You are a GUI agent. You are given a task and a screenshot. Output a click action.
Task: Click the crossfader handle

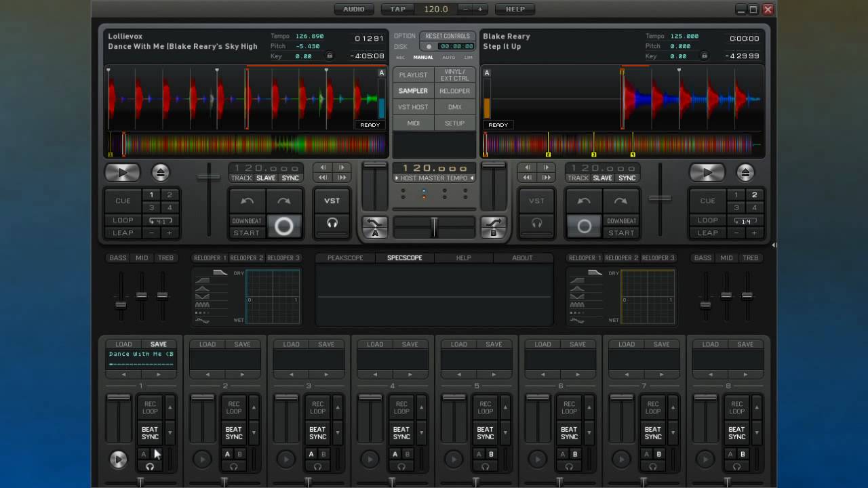point(434,227)
